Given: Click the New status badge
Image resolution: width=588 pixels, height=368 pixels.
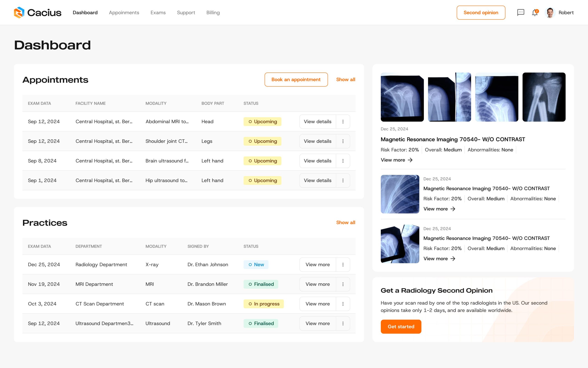Looking at the screenshot, I should click(256, 264).
